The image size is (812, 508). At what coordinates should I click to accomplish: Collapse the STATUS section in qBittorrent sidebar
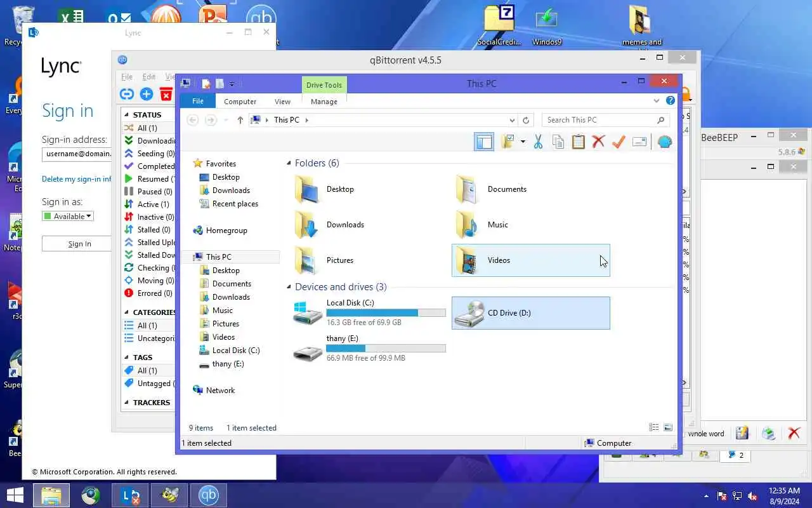[127, 115]
